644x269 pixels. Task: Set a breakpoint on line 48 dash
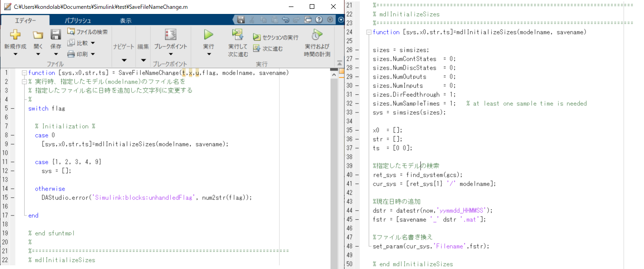point(357,246)
